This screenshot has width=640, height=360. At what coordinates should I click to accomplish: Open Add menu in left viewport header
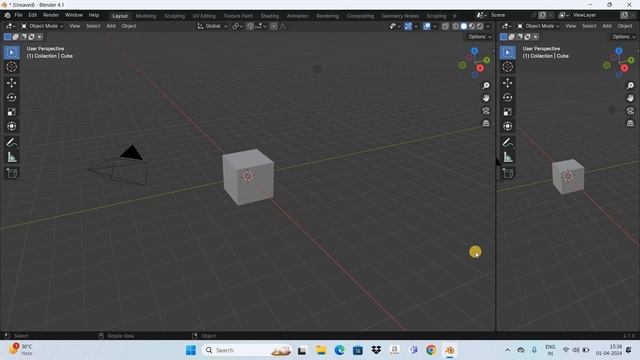tap(111, 26)
